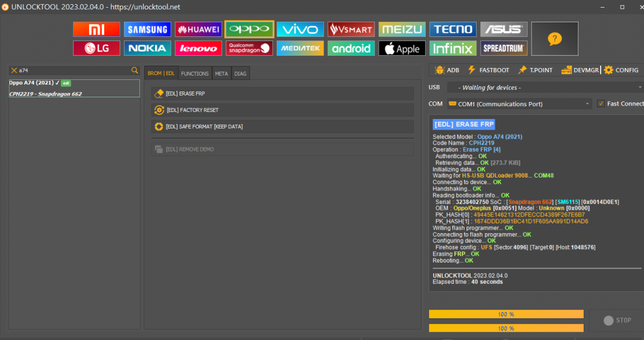Click the 'CPH2219 - Snapdragon 662' model subtitle
The height and width of the screenshot is (340, 644).
click(45, 94)
